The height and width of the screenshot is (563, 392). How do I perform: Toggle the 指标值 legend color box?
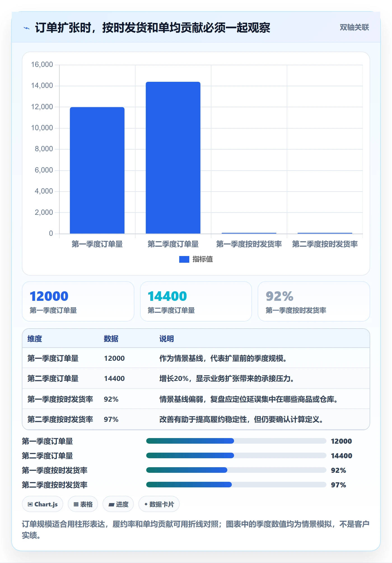[184, 259]
